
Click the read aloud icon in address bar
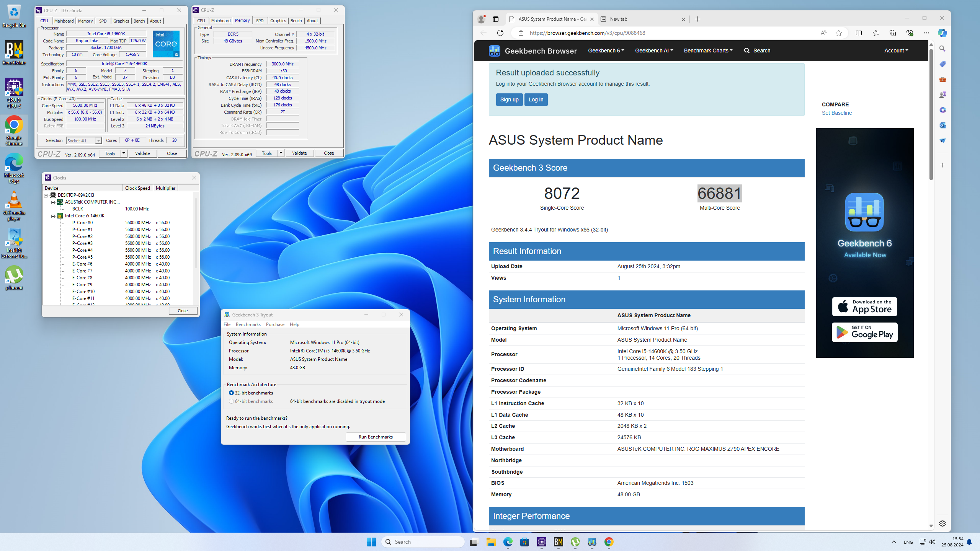click(x=823, y=33)
